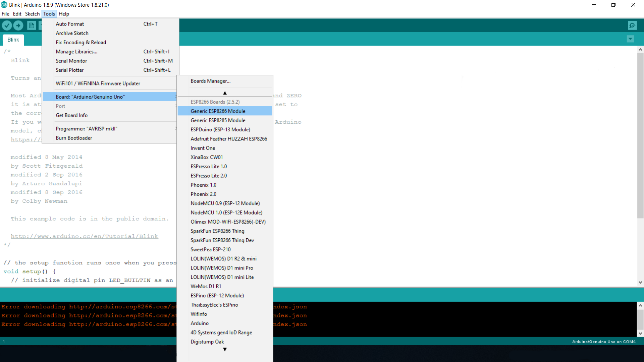Viewport: 644px width, 362px height.
Task: Select Adafruit Feather HUZZAH ESP8266
Action: pos(225,139)
